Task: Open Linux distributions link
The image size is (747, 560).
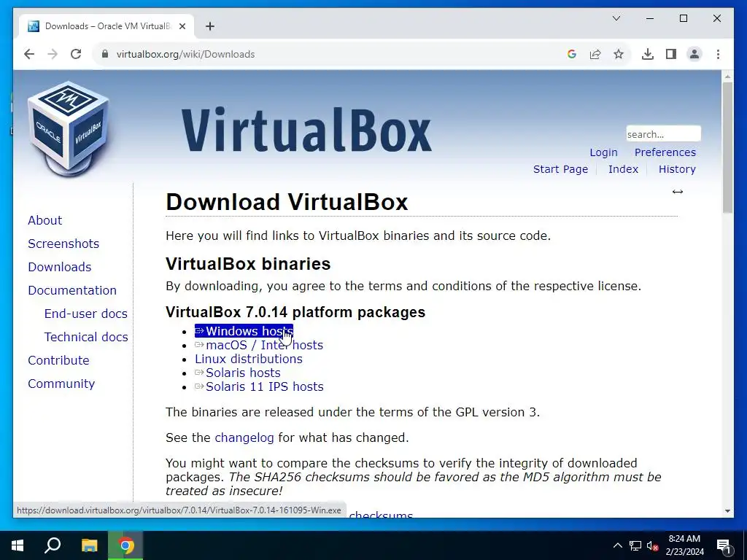Action: [249, 359]
